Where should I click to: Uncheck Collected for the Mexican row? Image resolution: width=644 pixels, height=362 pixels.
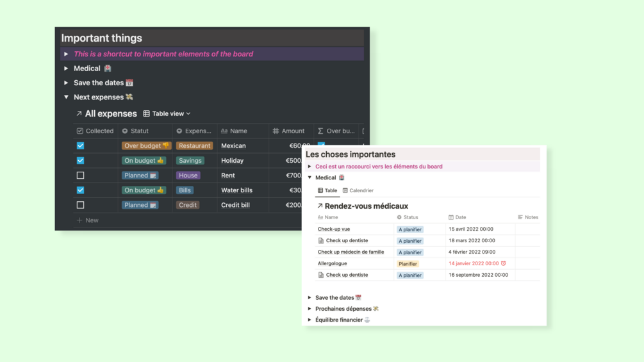pos(81,145)
